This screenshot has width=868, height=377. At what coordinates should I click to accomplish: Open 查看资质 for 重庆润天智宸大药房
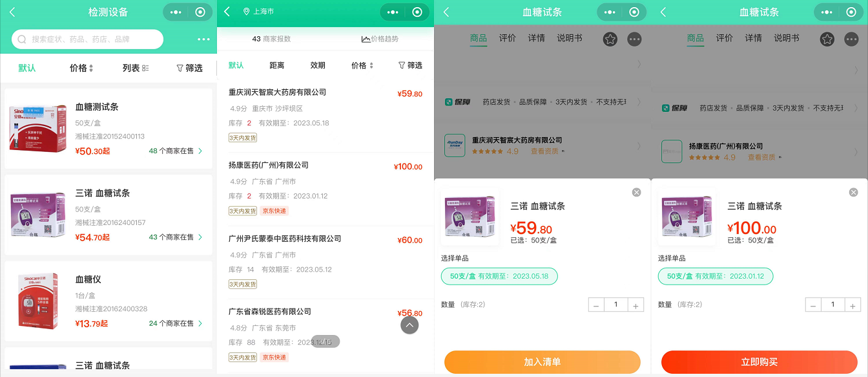tap(546, 151)
